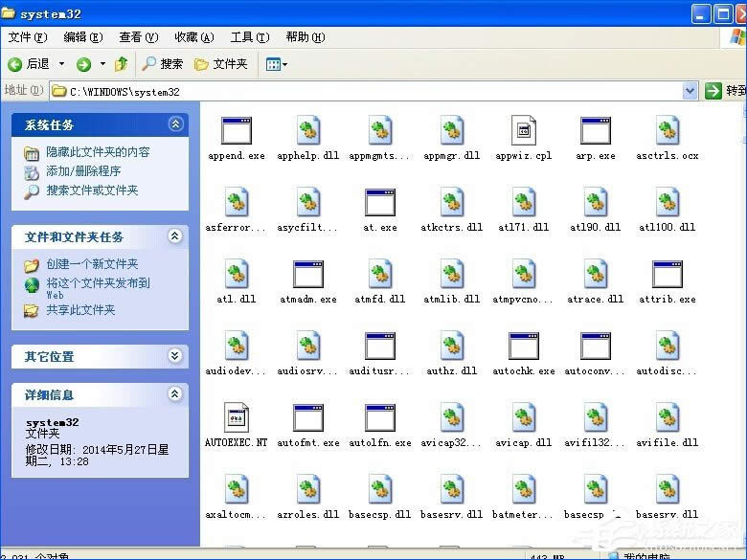Open the Search (搜索) toolbar button

coord(162,64)
